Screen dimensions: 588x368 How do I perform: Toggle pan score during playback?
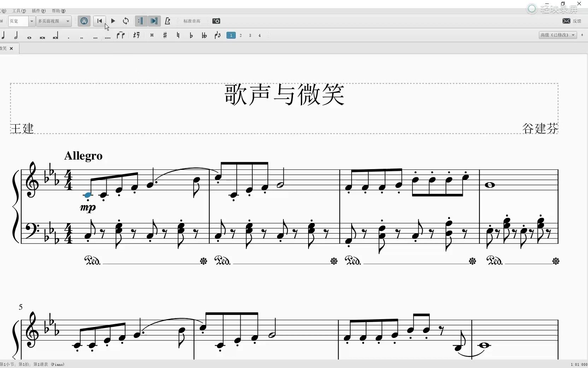154,21
